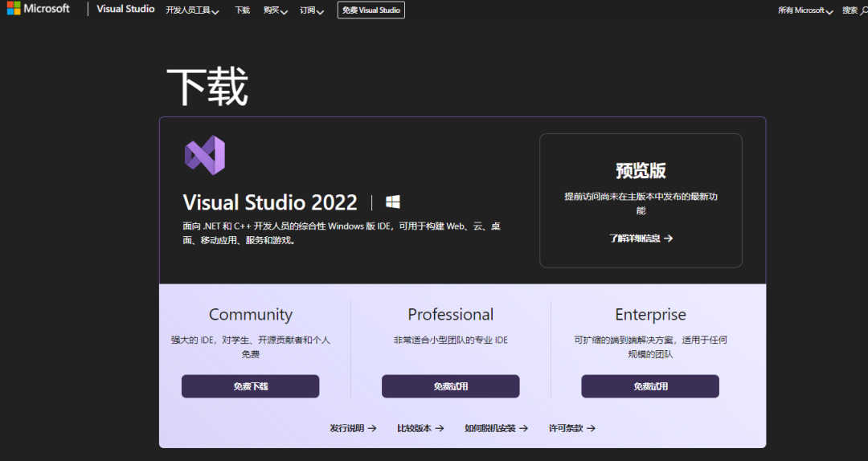Screen dimensions: 868x461
Task: Click the Enterprise edition heading
Action: click(x=650, y=314)
